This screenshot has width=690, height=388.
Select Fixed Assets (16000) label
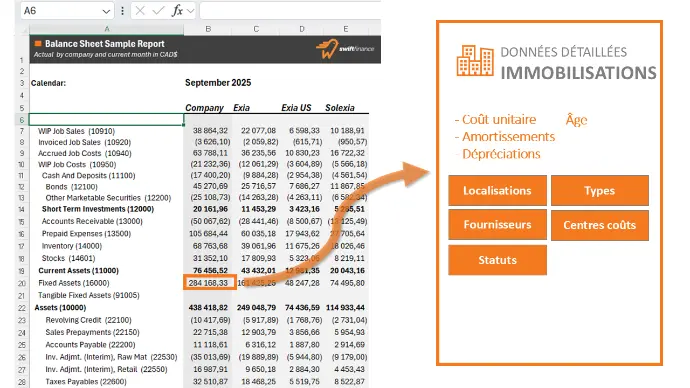tap(73, 283)
